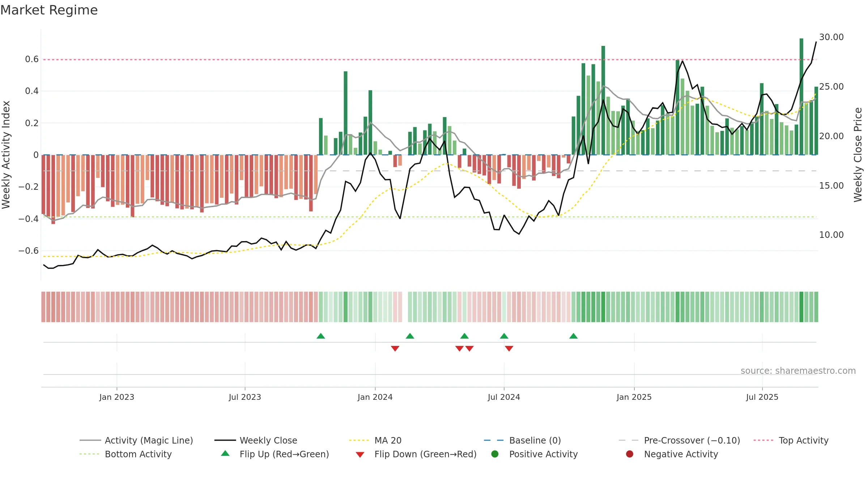This screenshot has width=868, height=488.
Task: Click the Market Regime chart title
Action: point(49,10)
